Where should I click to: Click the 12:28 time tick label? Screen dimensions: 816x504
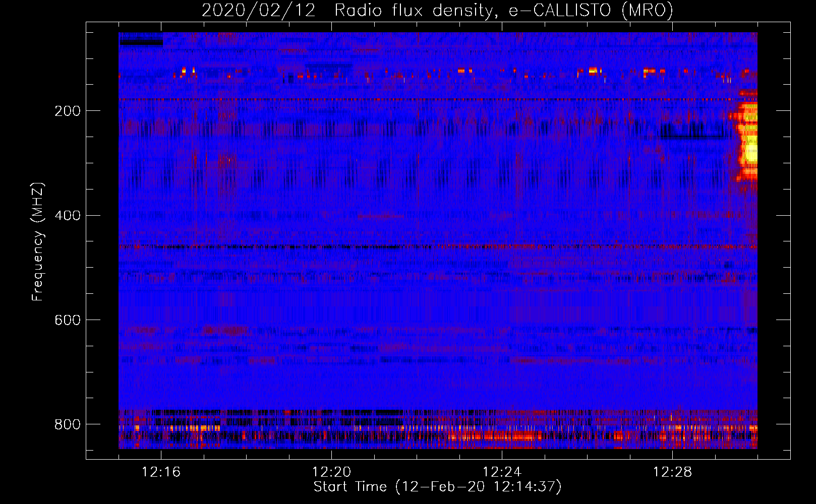(x=672, y=472)
